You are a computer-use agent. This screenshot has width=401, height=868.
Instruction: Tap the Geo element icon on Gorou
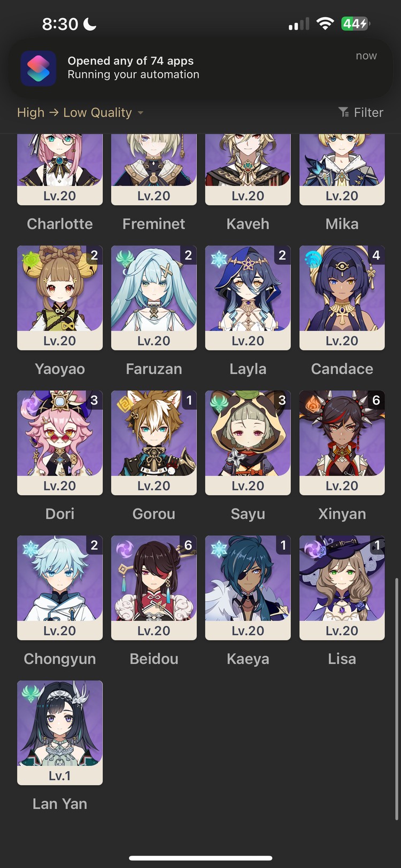click(x=125, y=404)
